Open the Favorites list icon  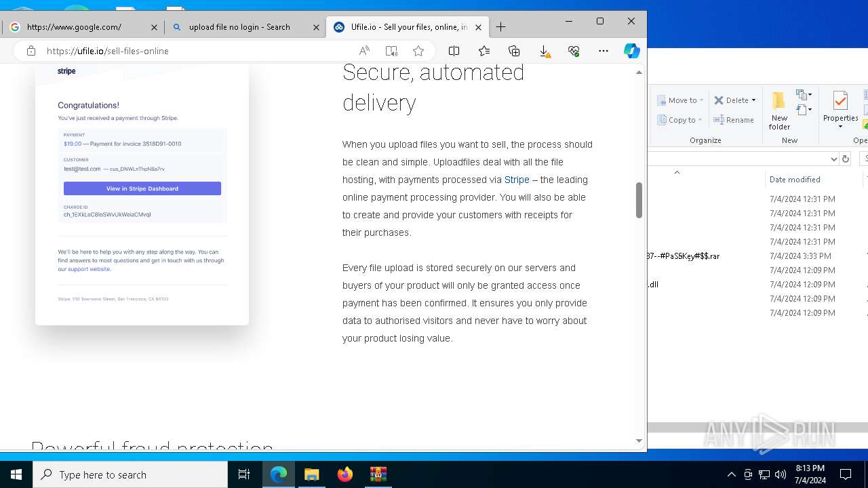coord(484,51)
